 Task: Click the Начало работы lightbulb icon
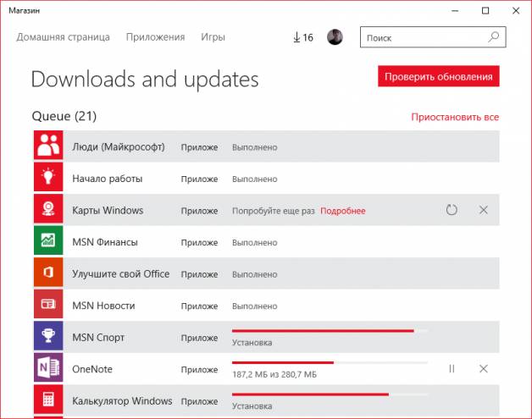(x=48, y=177)
